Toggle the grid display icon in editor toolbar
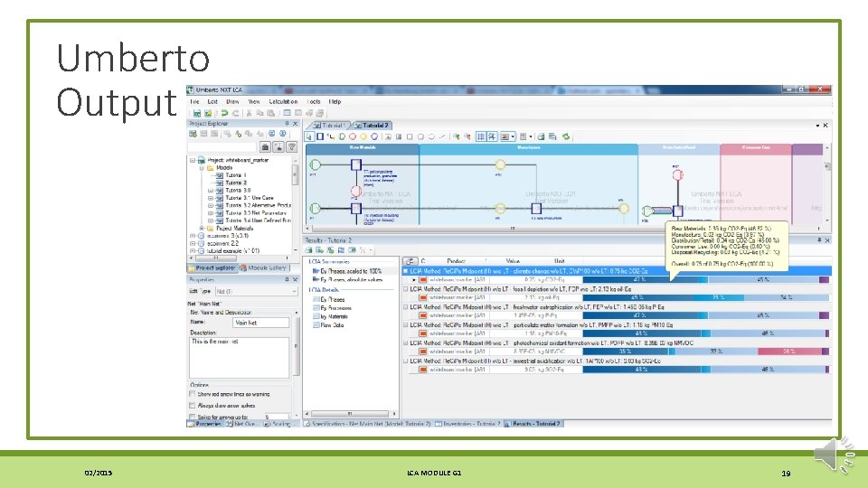This screenshot has height=488, width=868. click(x=481, y=136)
